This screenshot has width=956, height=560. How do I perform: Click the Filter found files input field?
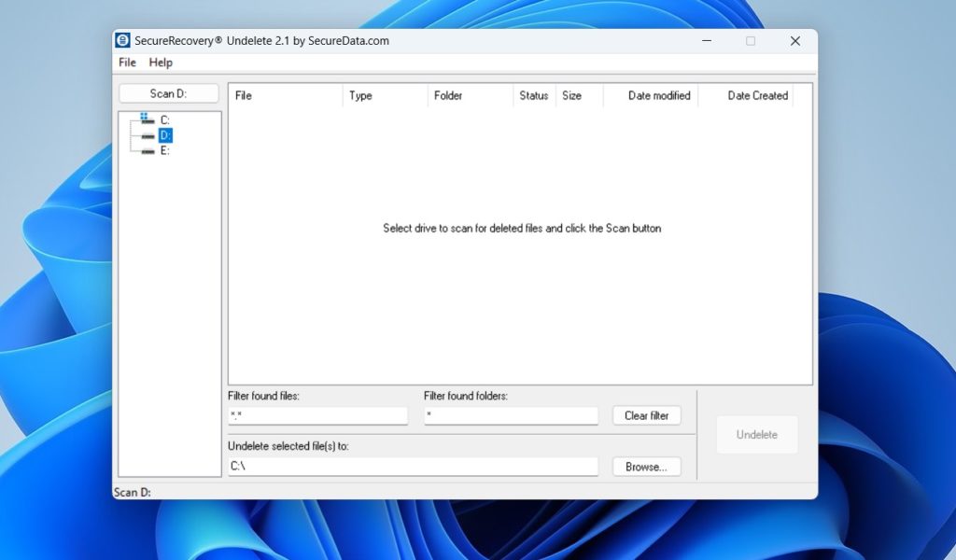317,415
